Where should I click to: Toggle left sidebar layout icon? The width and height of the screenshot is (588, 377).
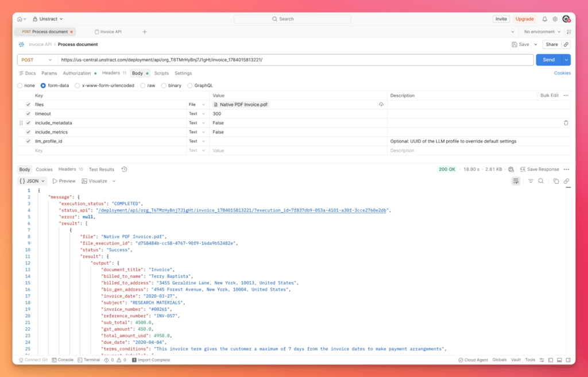coord(551,360)
